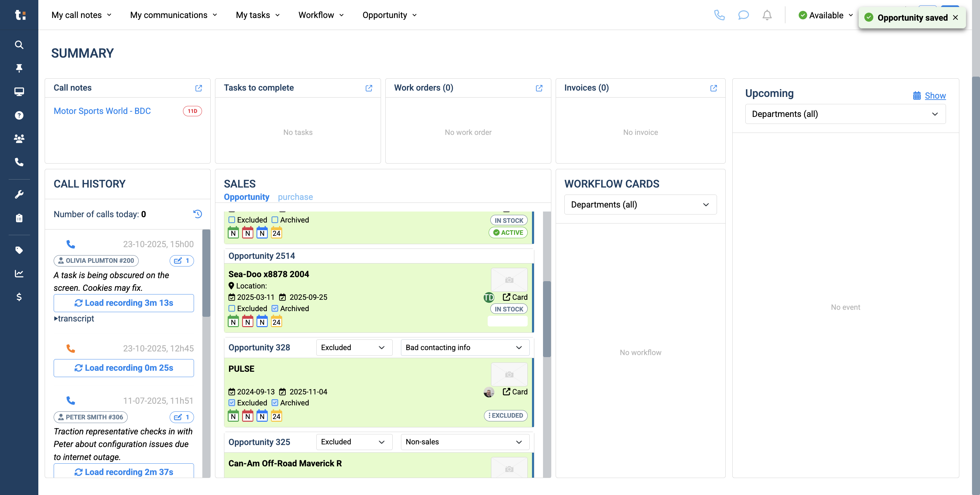This screenshot has width=980, height=495.
Task: Open Motor Sports World - BDC link
Action: point(102,111)
